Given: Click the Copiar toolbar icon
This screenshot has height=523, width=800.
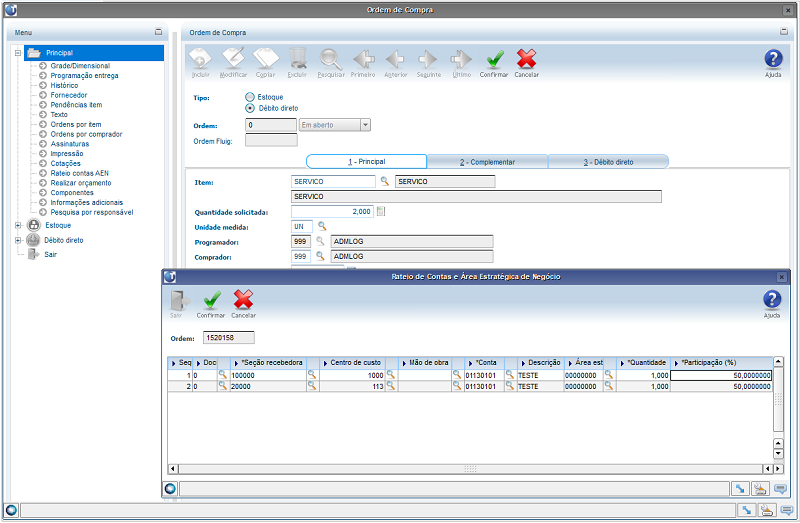Looking at the screenshot, I should point(266,59).
